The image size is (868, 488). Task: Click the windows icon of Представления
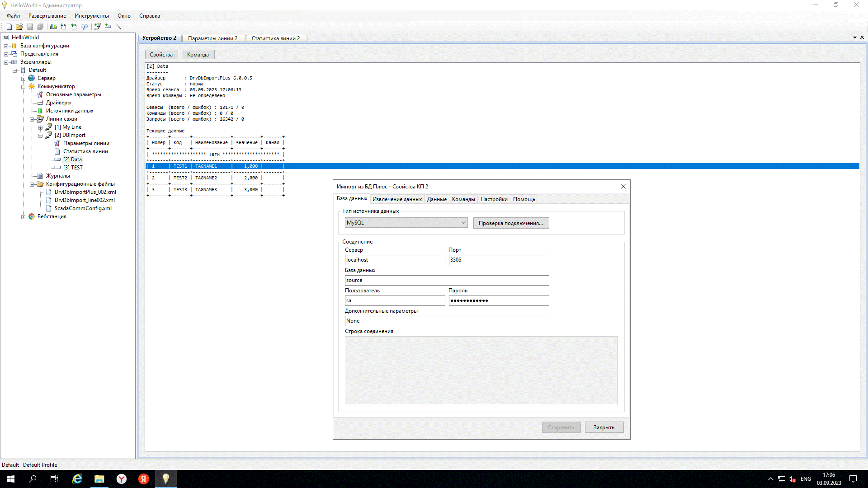(14, 54)
